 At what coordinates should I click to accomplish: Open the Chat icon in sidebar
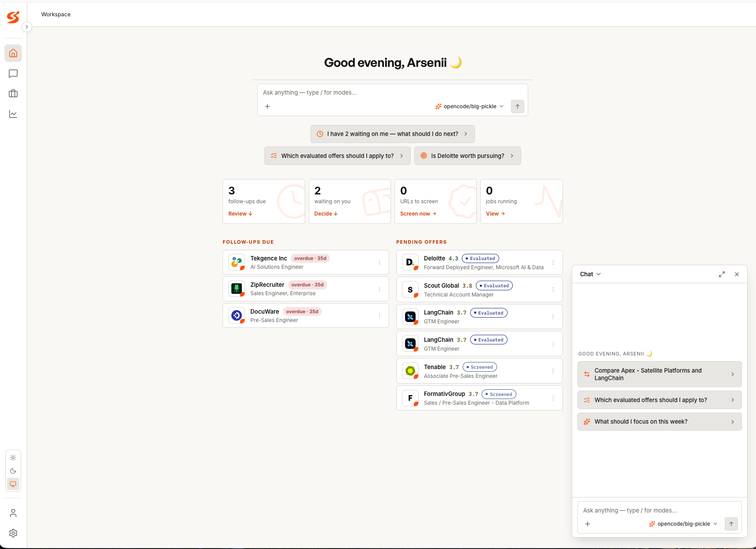coord(13,73)
